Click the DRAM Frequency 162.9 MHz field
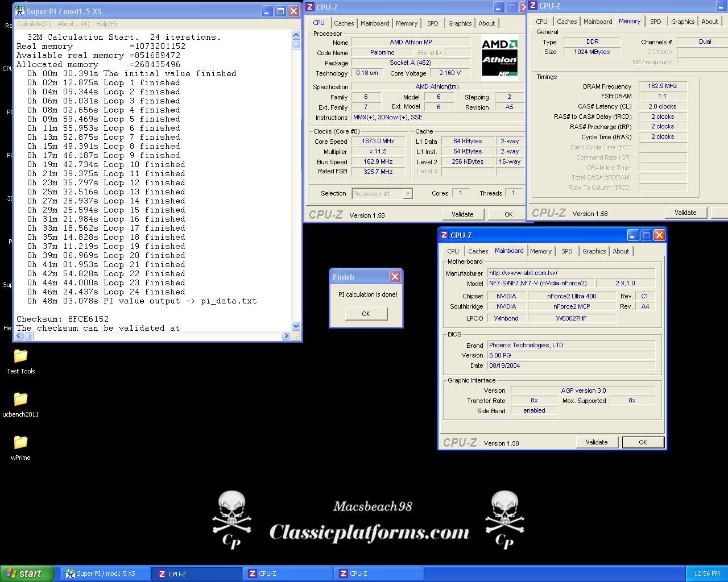The width and height of the screenshot is (728, 582). tap(663, 86)
